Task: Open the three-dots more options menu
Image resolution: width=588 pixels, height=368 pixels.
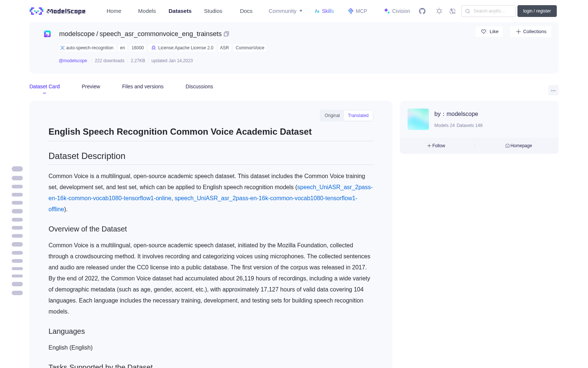Action: [x=553, y=90]
